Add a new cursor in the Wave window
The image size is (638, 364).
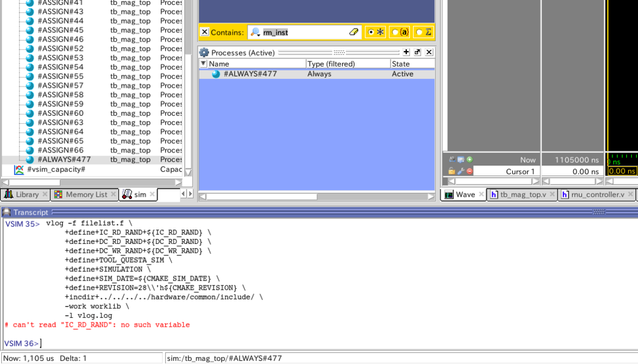coord(470,159)
